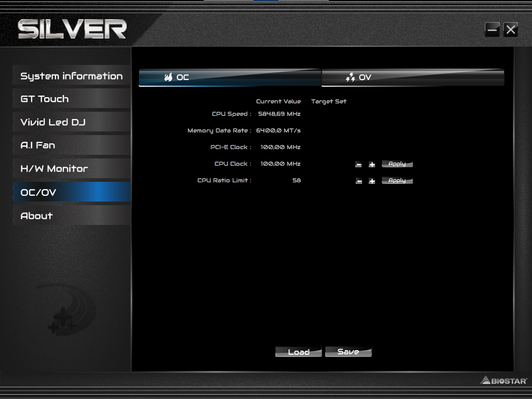Open the System information page
This screenshot has width=532, height=399.
(x=72, y=75)
